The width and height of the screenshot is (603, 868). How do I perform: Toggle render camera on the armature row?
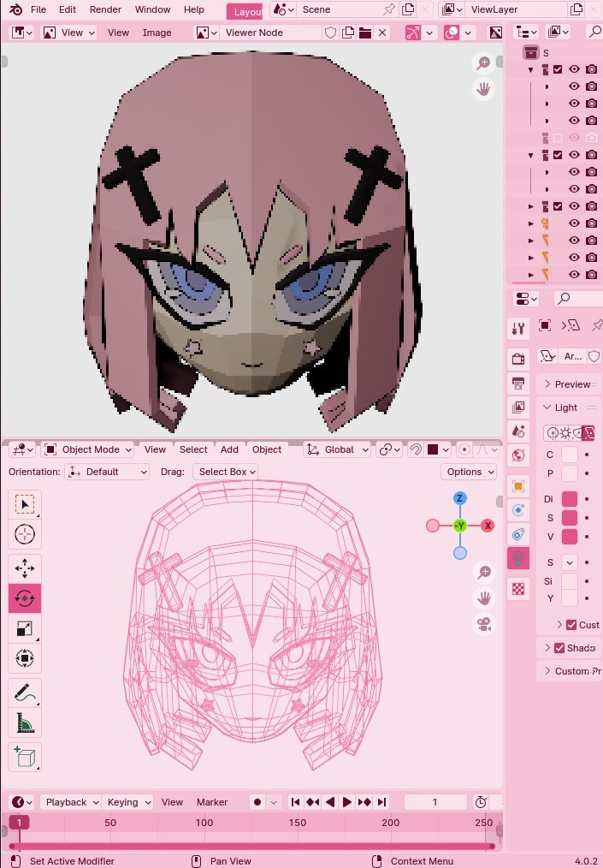pos(591,223)
